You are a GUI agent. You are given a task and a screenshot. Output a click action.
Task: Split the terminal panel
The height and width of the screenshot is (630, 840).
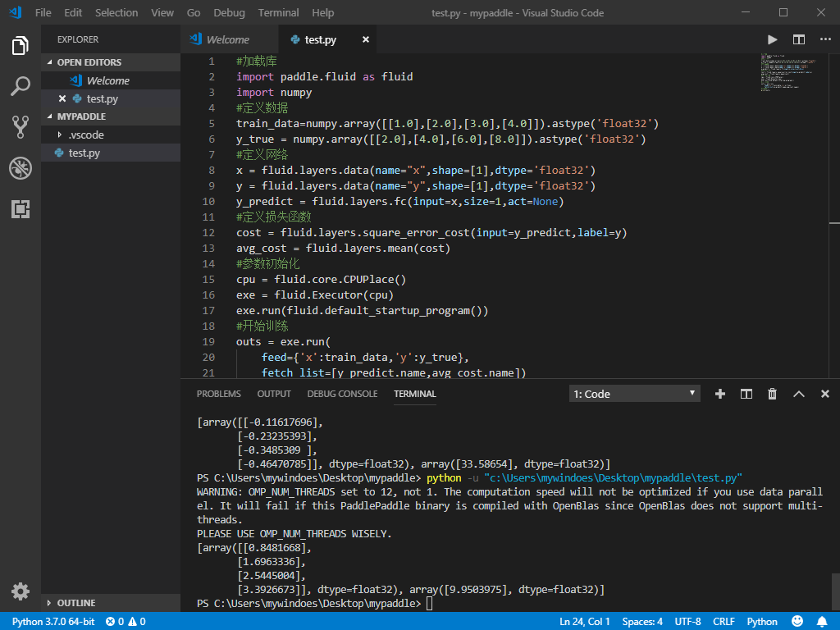pyautogui.click(x=746, y=395)
